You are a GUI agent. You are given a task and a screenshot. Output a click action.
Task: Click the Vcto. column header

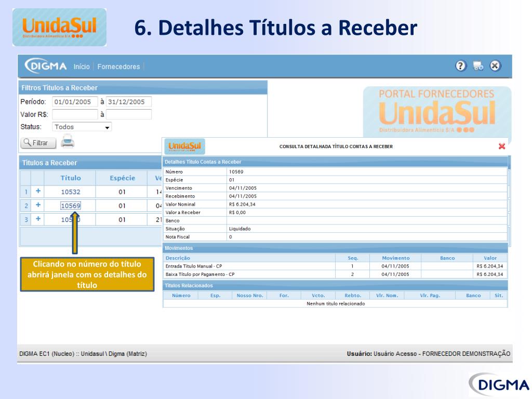click(318, 296)
